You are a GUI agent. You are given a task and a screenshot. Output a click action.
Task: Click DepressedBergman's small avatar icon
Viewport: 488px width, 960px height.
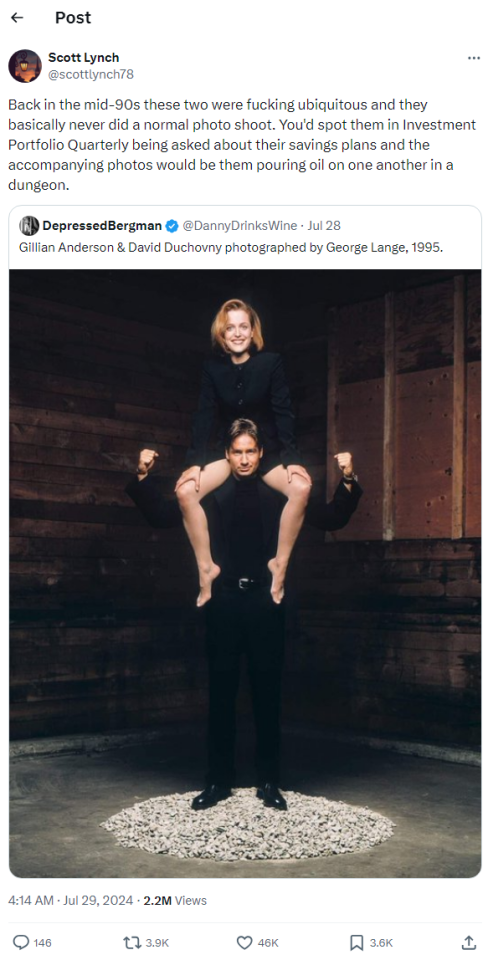pyautogui.click(x=29, y=226)
